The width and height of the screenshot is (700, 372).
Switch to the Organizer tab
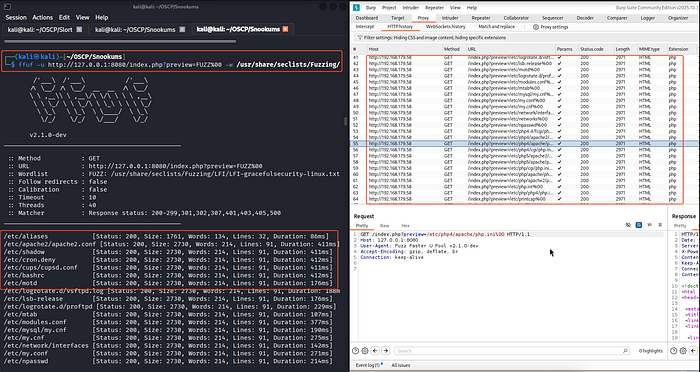coord(678,18)
